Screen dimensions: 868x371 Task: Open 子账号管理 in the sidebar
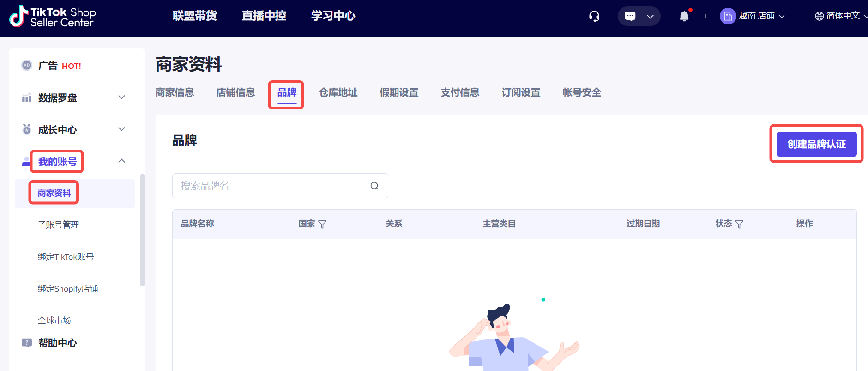[x=59, y=225]
